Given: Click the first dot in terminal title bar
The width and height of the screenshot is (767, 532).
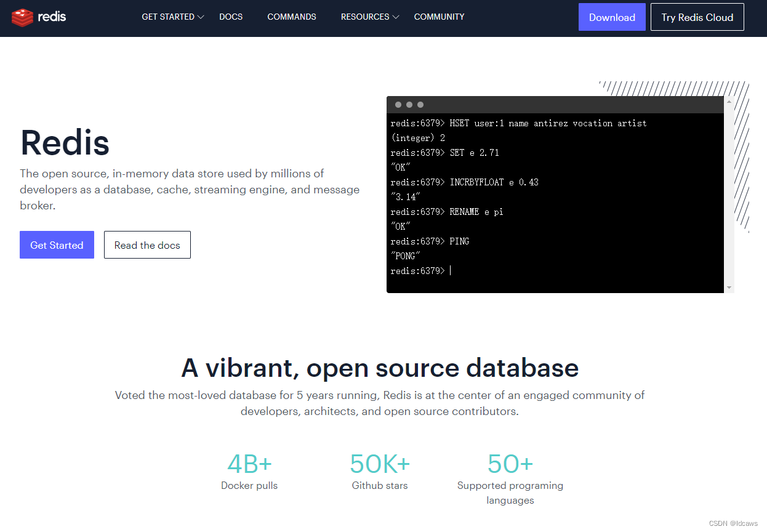Looking at the screenshot, I should pos(398,105).
